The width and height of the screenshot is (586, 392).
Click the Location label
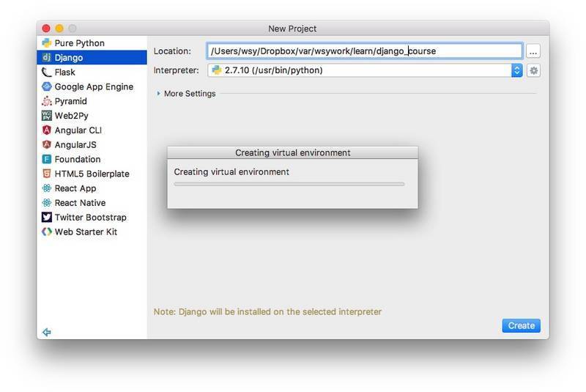click(x=172, y=51)
